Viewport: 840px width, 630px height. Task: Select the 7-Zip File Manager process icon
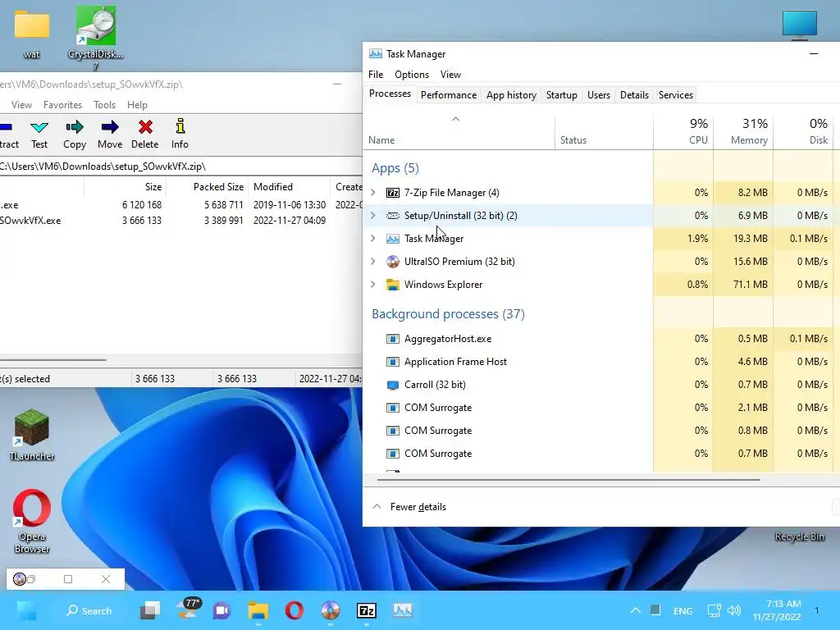(393, 193)
